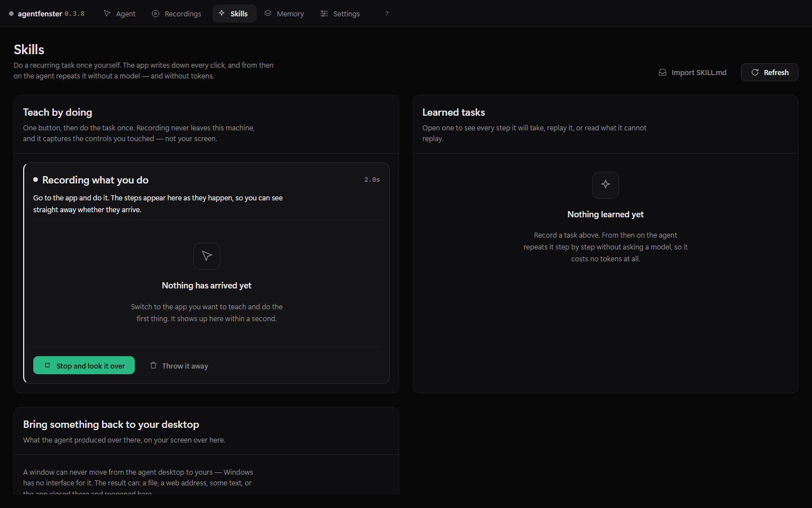The height and width of the screenshot is (508, 812).
Task: Click Stop and look it over
Action: pyautogui.click(x=84, y=365)
